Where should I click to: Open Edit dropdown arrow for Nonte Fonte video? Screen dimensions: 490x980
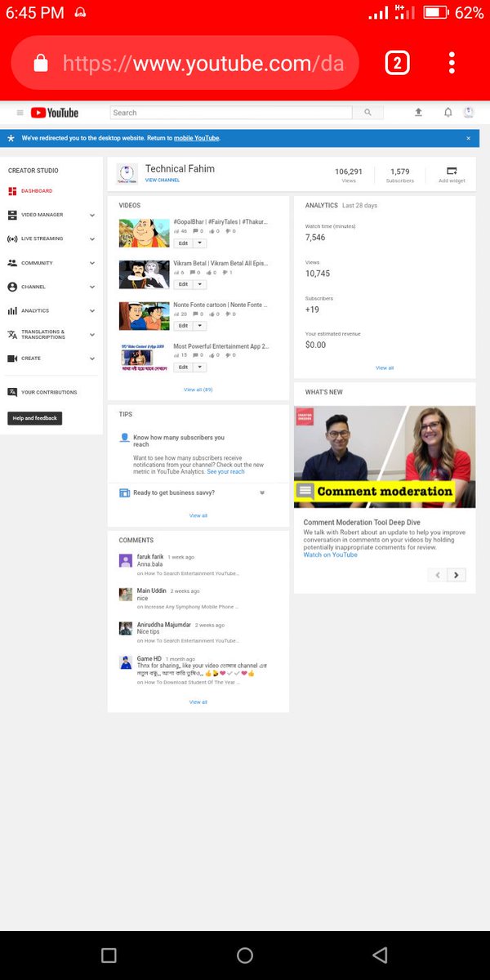(x=201, y=326)
